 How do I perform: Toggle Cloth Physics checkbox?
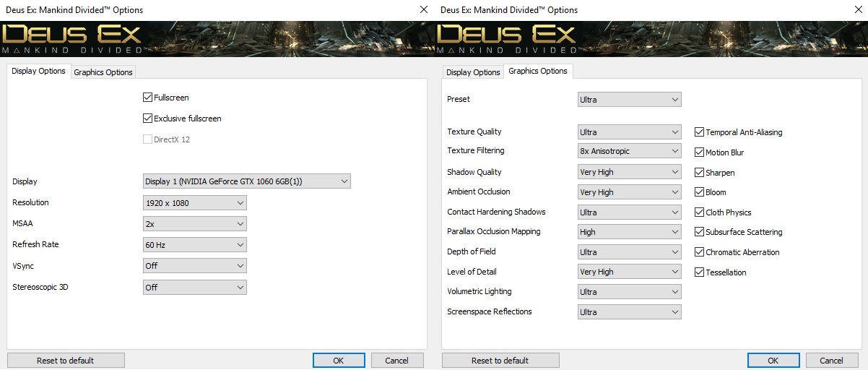click(699, 212)
